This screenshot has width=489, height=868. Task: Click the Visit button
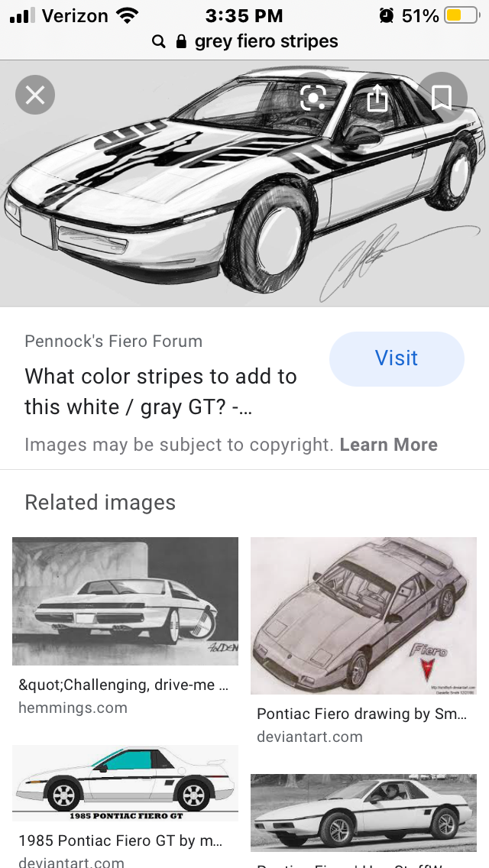pyautogui.click(x=397, y=358)
